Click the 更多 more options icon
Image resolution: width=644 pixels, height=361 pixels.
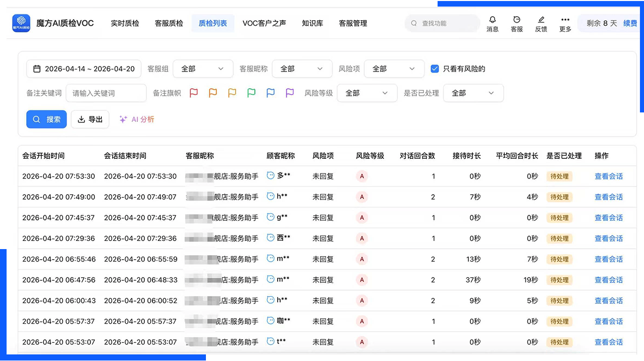(565, 20)
